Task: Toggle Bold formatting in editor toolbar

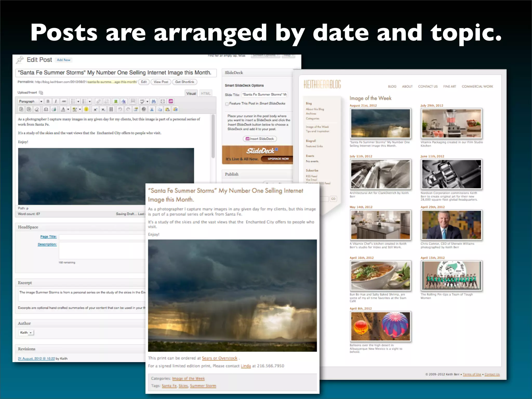Action: point(48,101)
